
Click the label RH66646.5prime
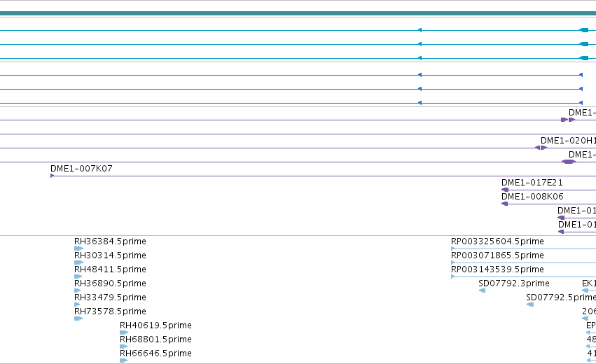point(156,353)
